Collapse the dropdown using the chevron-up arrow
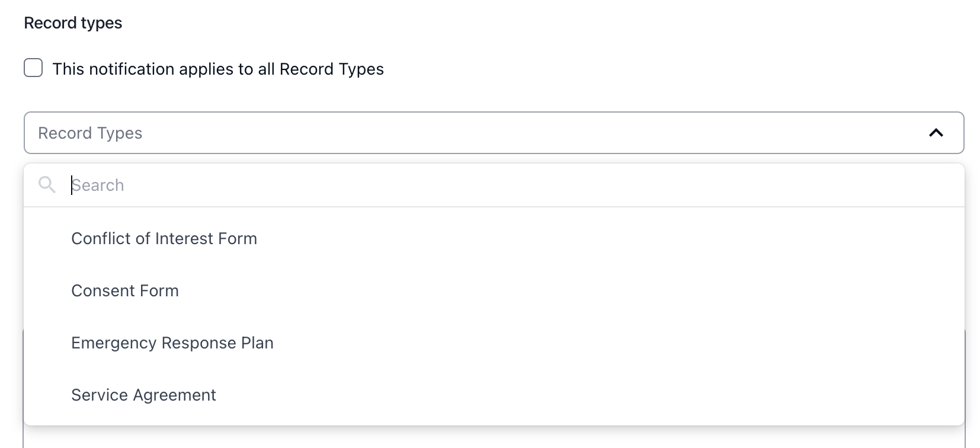The image size is (980, 448). tap(936, 133)
